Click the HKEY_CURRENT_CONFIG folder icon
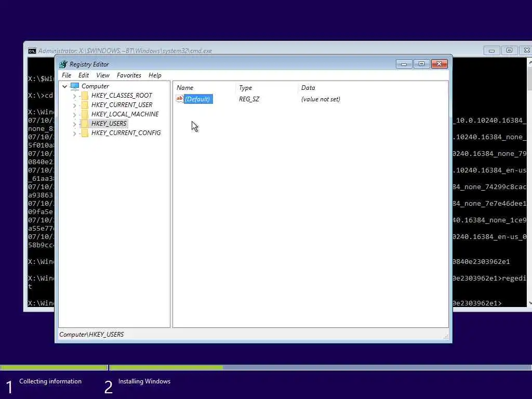 (85, 133)
